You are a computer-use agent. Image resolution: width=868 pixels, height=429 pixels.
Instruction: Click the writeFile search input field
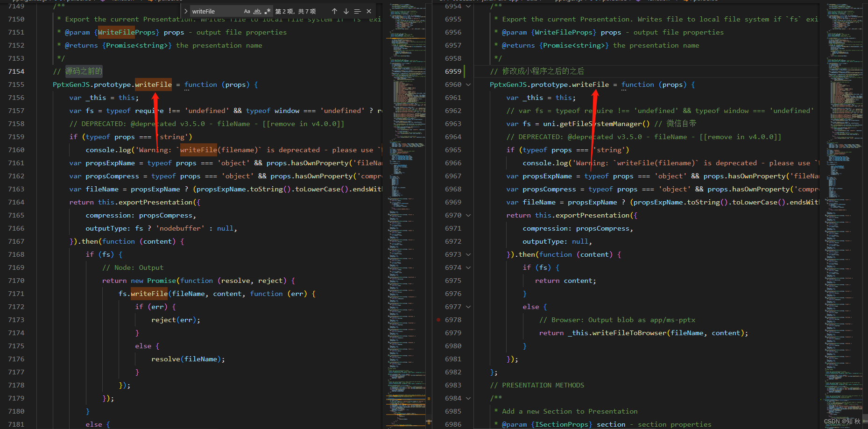pos(217,11)
